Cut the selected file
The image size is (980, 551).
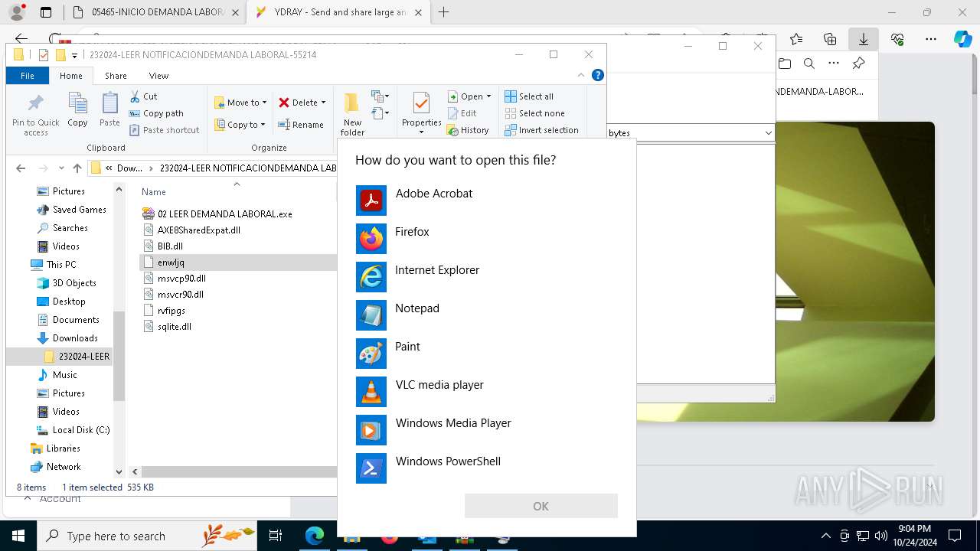pos(143,96)
